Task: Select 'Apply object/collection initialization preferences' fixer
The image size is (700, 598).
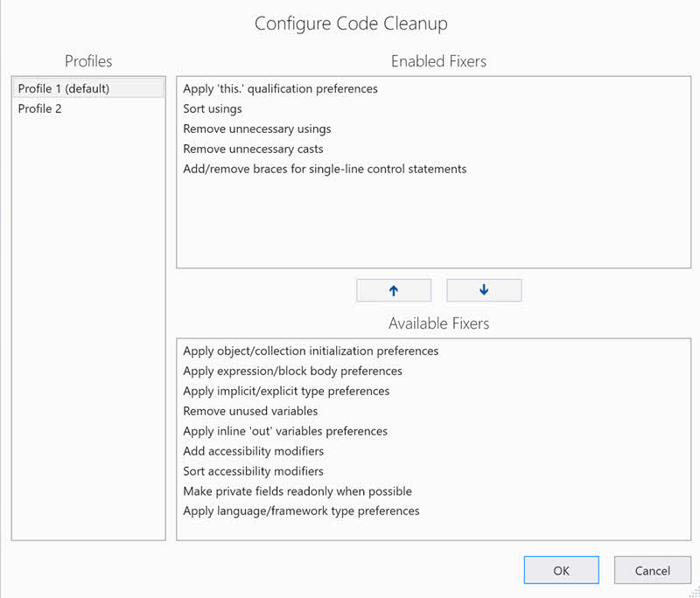Action: 311,351
